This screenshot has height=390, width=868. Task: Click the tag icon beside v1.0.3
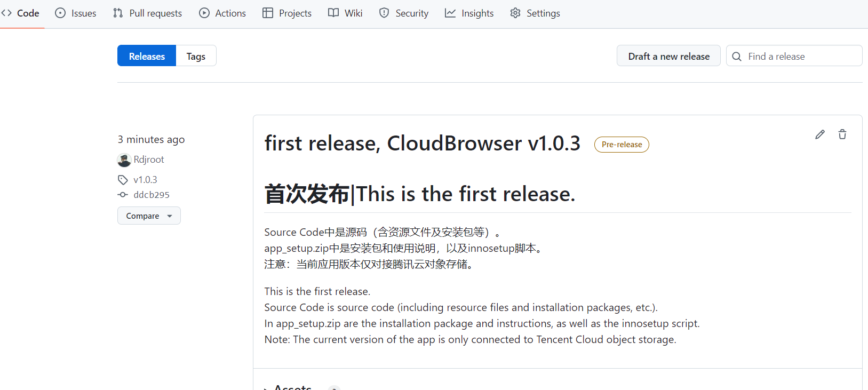coord(123,180)
